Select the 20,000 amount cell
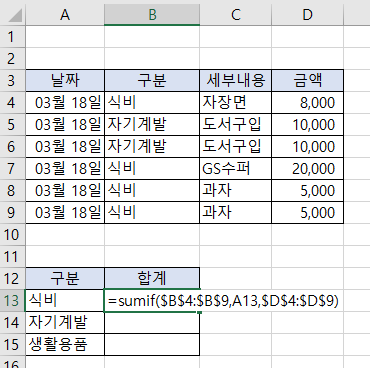The width and height of the screenshot is (370, 368). 307,169
